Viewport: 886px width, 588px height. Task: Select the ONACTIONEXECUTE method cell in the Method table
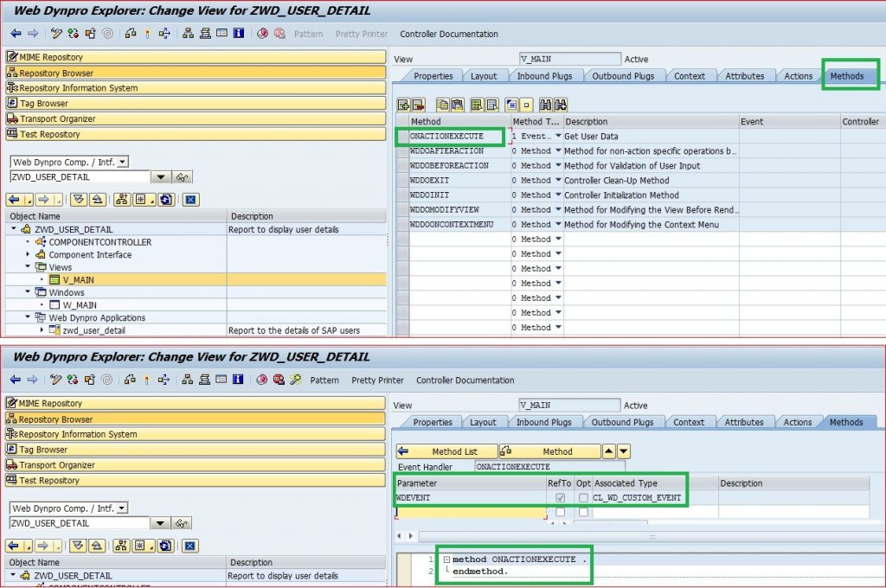459,136
